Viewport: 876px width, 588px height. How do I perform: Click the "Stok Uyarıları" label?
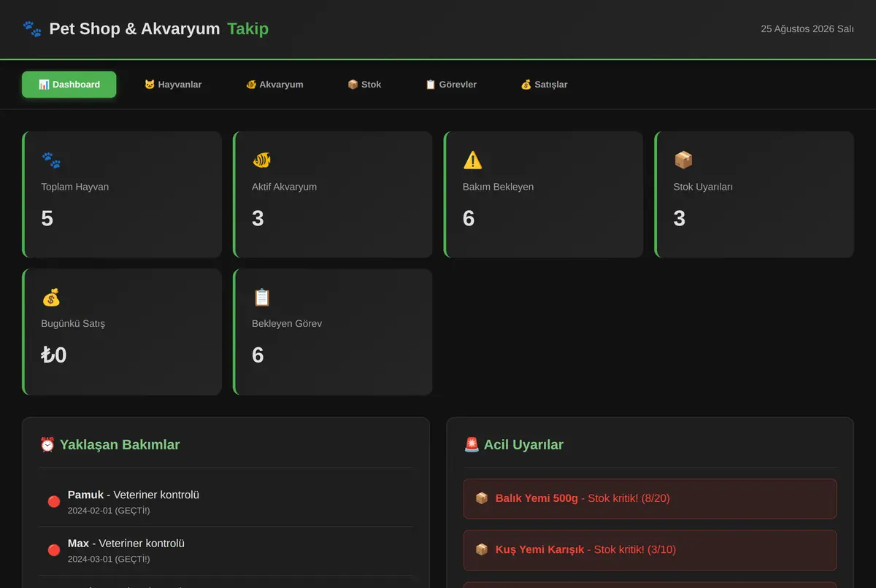tap(703, 187)
